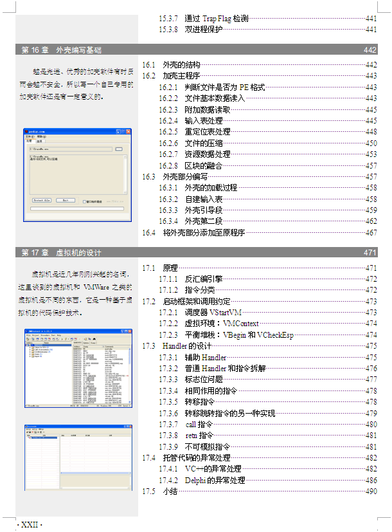Go to 17.1.2 指令分类
This screenshot has height=532, width=392.
point(268,289)
